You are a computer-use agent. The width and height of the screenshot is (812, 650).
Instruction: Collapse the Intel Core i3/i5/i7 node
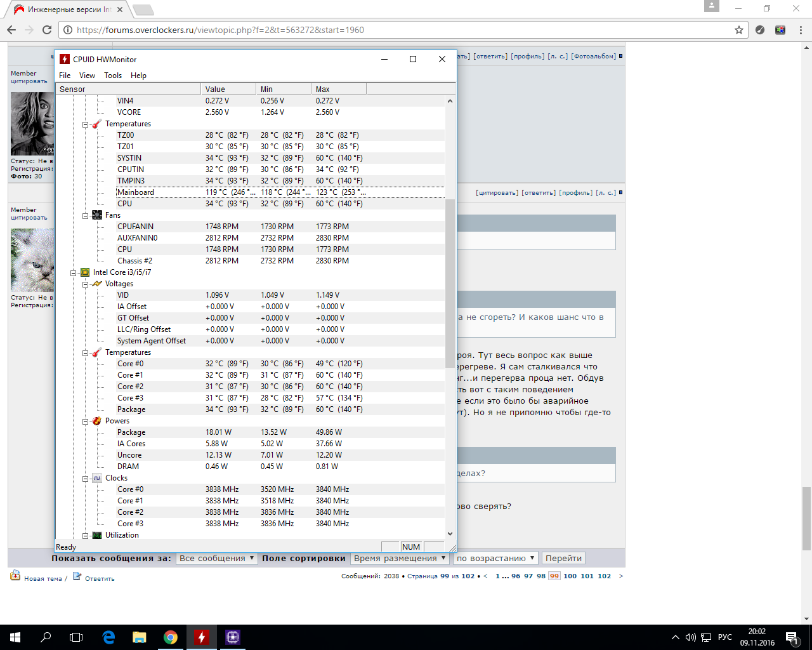tap(73, 273)
